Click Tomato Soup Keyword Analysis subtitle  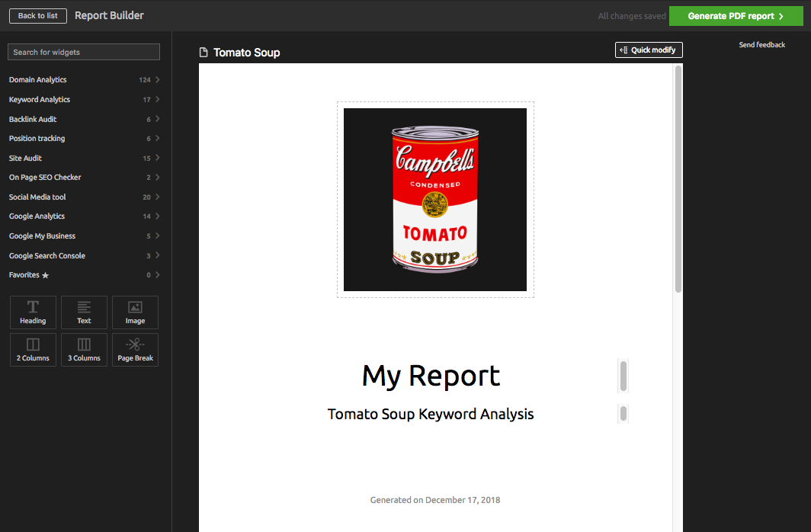431,414
